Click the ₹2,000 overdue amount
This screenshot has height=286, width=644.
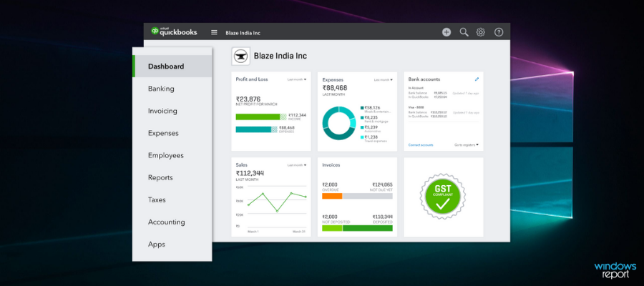330,184
